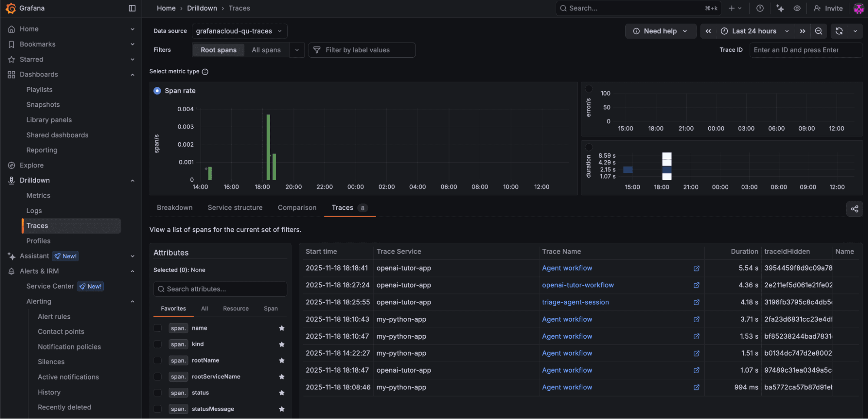868x419 pixels.
Task: Click the eye icon in the top bar
Action: [x=797, y=8]
